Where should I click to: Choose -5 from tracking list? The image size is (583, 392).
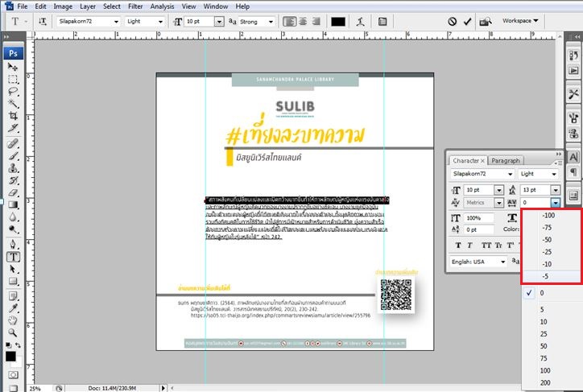click(x=552, y=276)
